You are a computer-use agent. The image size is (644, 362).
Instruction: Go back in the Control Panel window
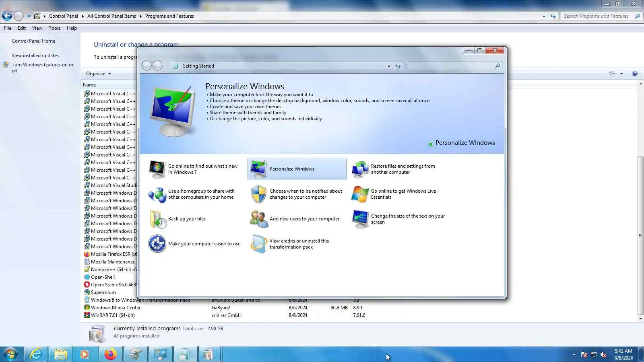pos(7,16)
